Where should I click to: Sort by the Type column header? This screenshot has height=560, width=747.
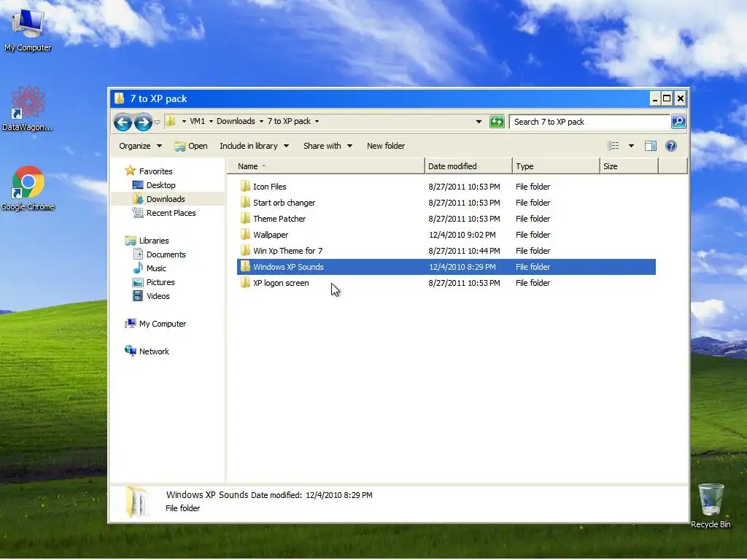coord(555,166)
